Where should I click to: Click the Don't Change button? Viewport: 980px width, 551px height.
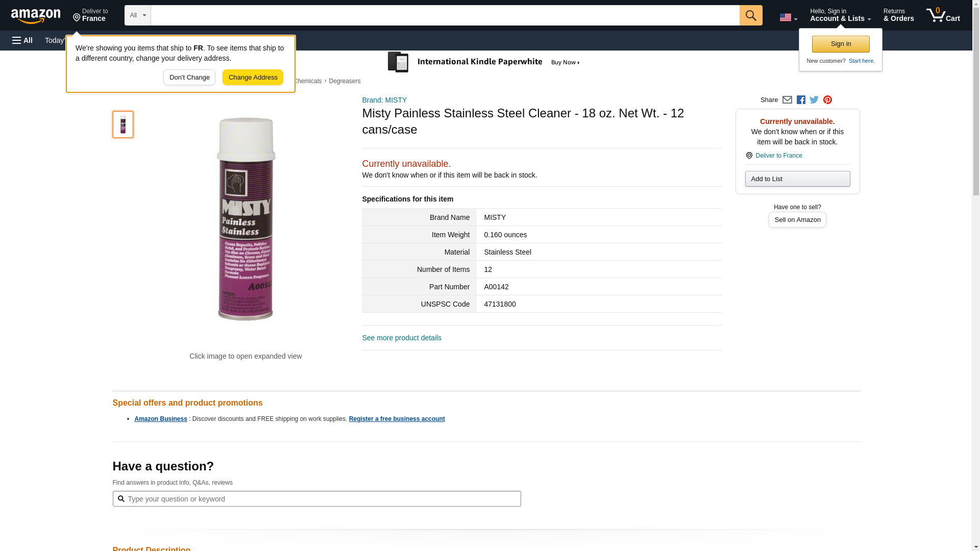[189, 78]
